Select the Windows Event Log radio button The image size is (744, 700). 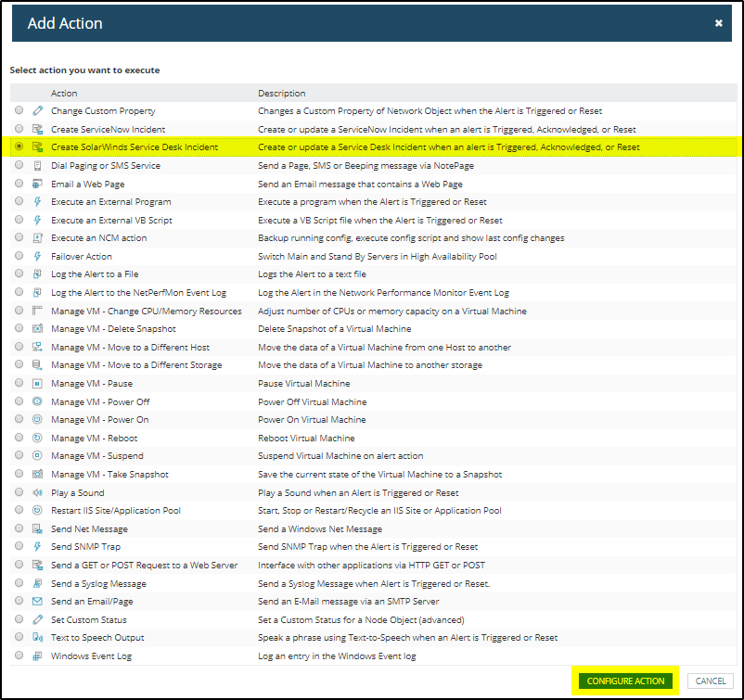pos(19,655)
